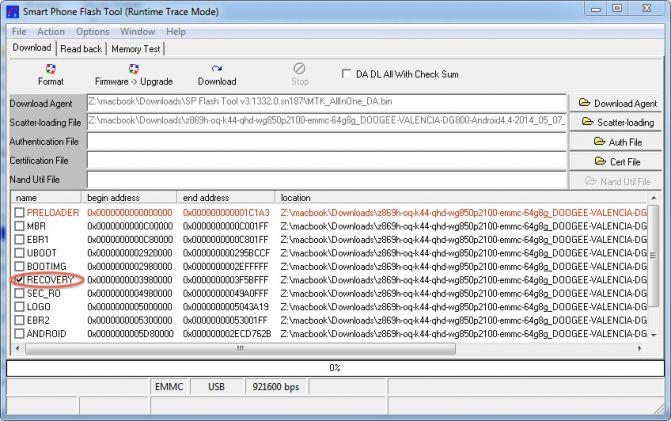Open the Action menu
The width and height of the screenshot is (671, 421).
coord(50,32)
